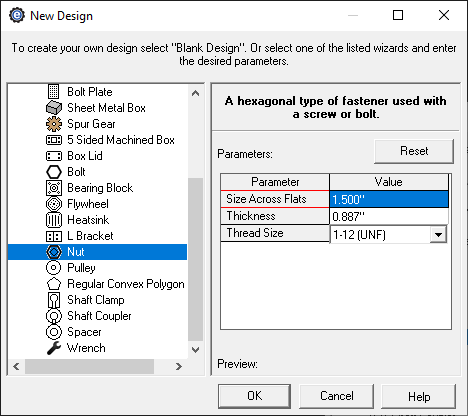Click the horizontal scrollbar thumb of wizard list
The image size is (468, 416).
(89, 367)
